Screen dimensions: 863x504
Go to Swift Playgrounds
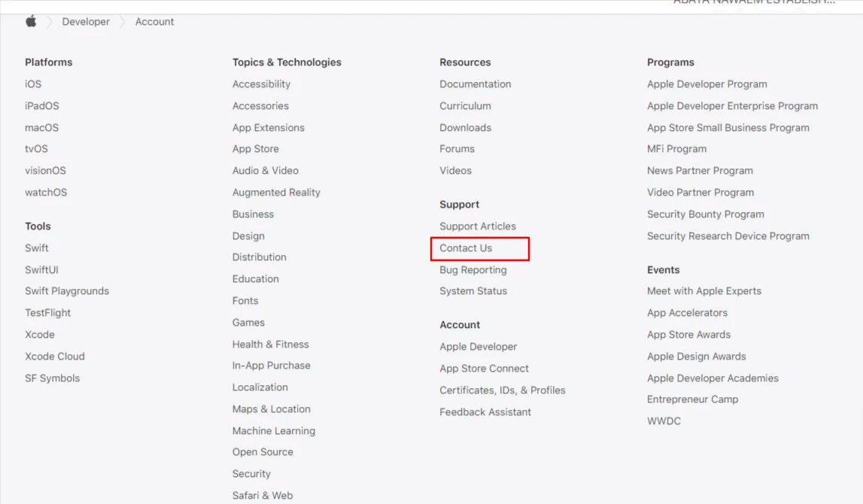(x=67, y=291)
